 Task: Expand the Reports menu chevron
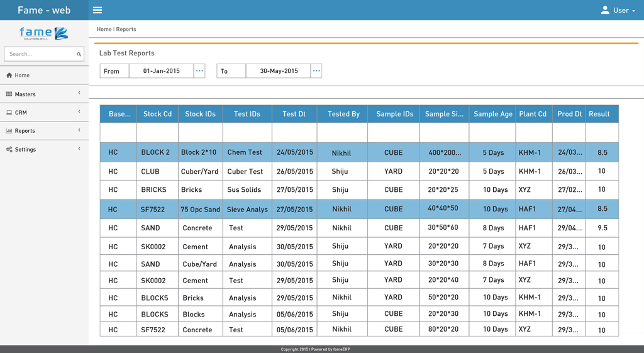point(79,130)
